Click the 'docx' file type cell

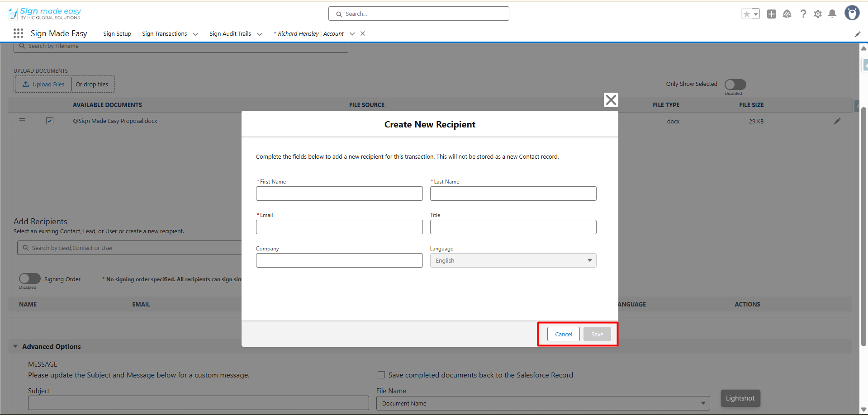click(x=673, y=121)
